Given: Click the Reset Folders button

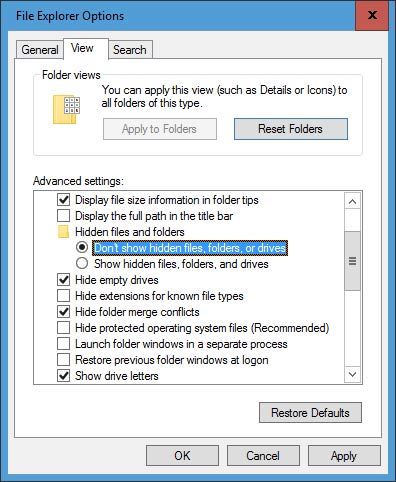Looking at the screenshot, I should pyautogui.click(x=291, y=129).
